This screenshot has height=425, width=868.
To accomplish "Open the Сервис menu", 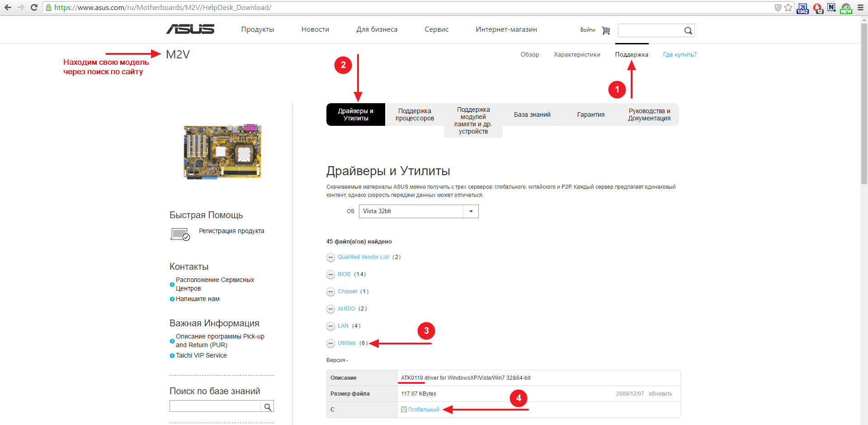I will click(437, 29).
